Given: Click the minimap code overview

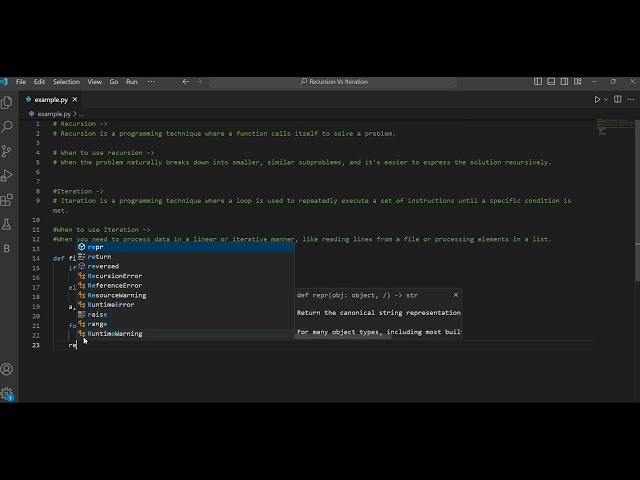Looking at the screenshot, I should click(x=614, y=127).
